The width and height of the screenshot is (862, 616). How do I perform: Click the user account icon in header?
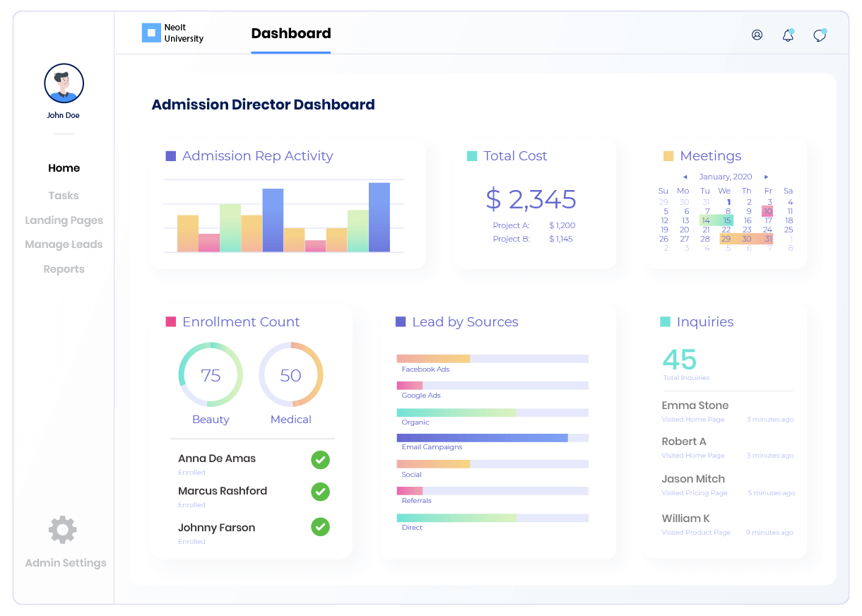[x=757, y=35]
